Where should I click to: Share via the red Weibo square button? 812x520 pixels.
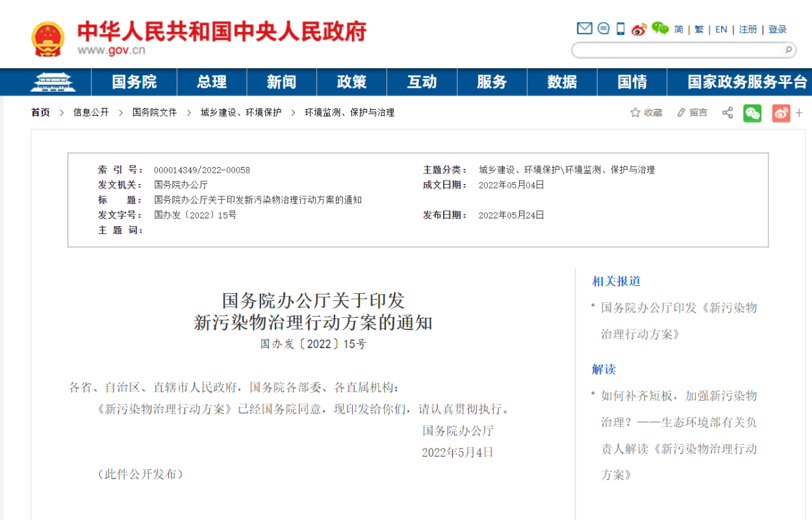point(781,112)
